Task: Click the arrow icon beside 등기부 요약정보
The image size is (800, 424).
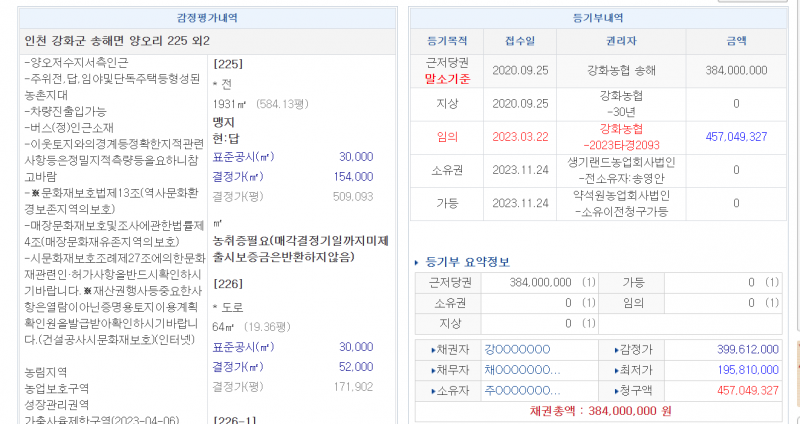Action: 418,263
